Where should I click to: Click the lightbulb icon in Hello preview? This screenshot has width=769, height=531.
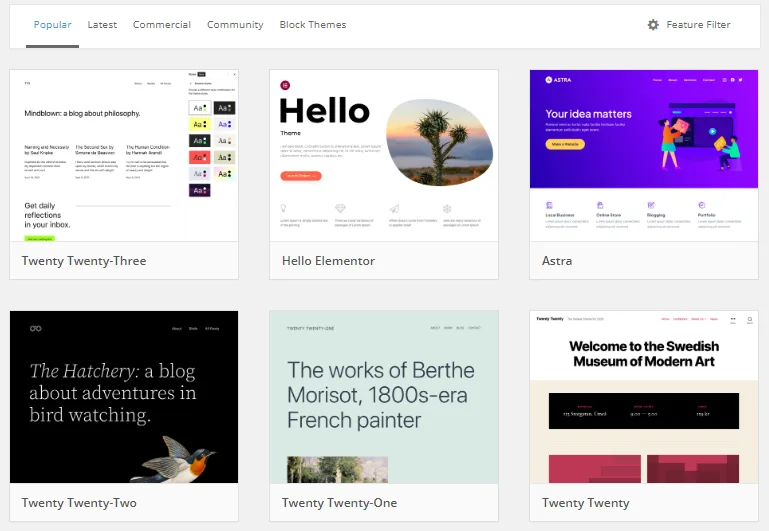(283, 208)
